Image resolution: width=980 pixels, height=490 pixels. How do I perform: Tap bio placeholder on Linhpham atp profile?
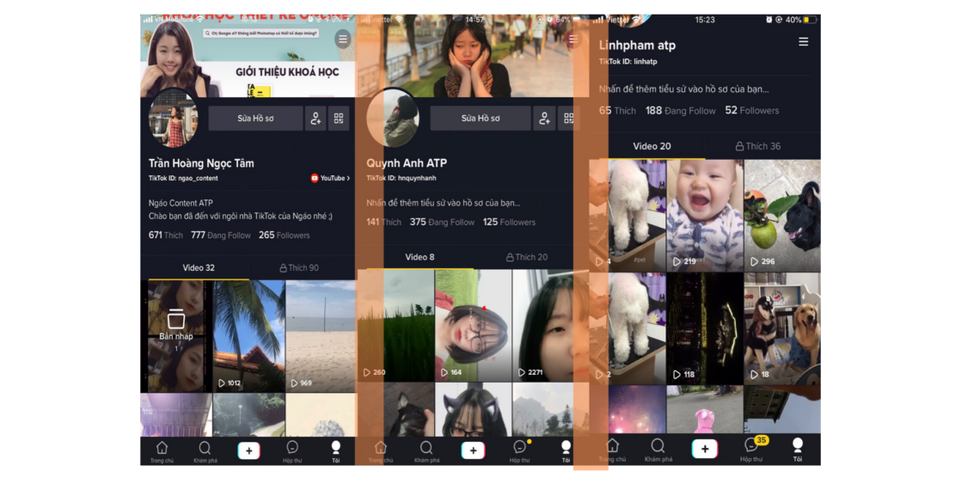click(683, 89)
